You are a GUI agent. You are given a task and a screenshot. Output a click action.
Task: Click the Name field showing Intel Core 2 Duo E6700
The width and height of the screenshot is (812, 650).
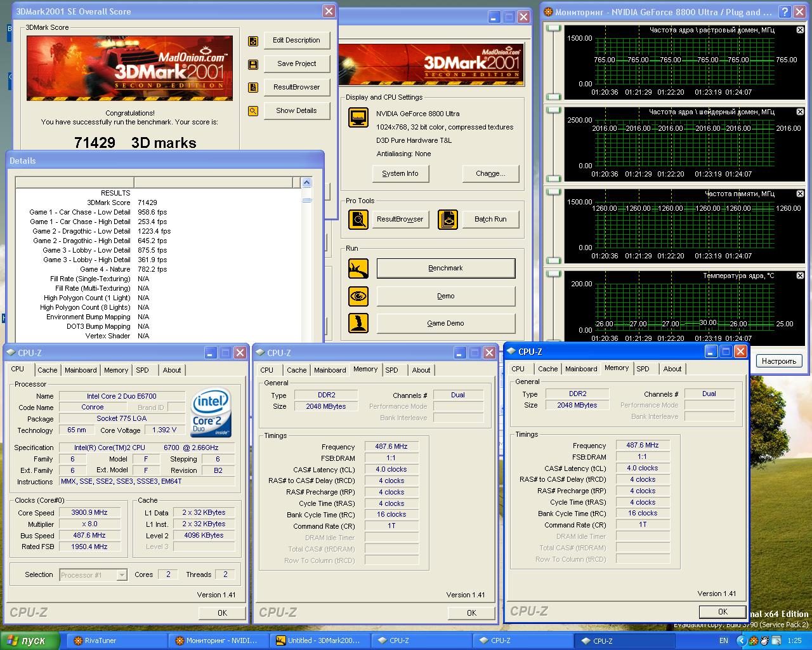(x=122, y=396)
